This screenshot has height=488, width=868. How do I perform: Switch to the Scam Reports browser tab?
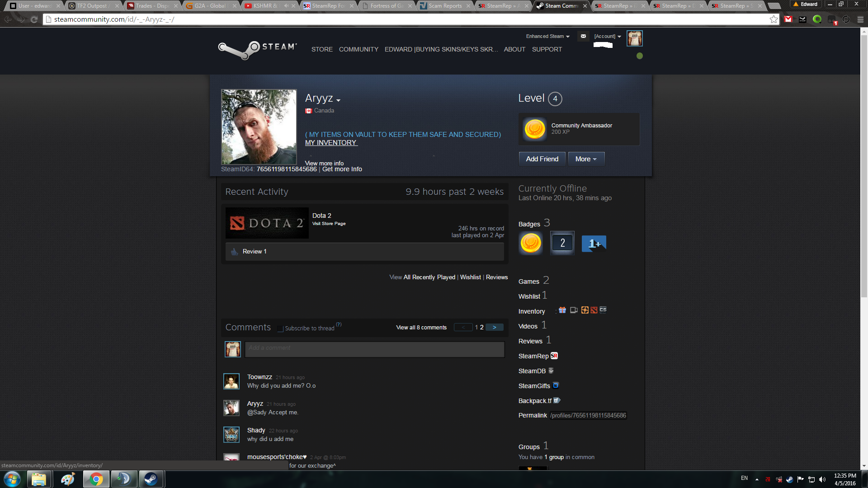444,6
